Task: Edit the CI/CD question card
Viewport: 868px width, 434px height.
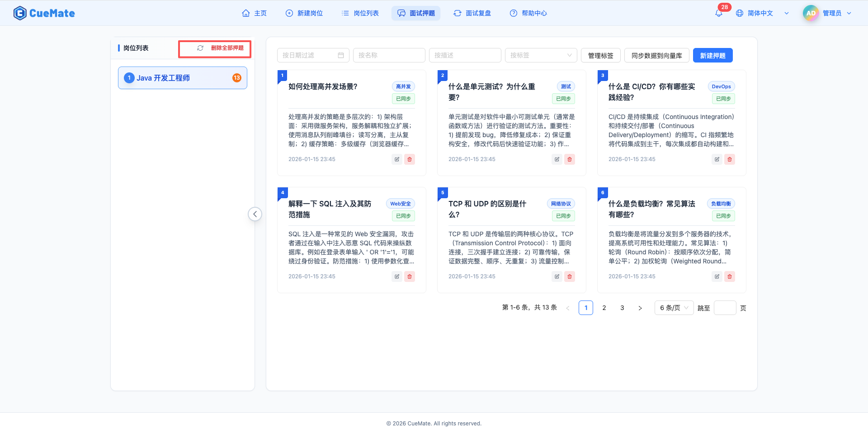Action: tap(717, 159)
